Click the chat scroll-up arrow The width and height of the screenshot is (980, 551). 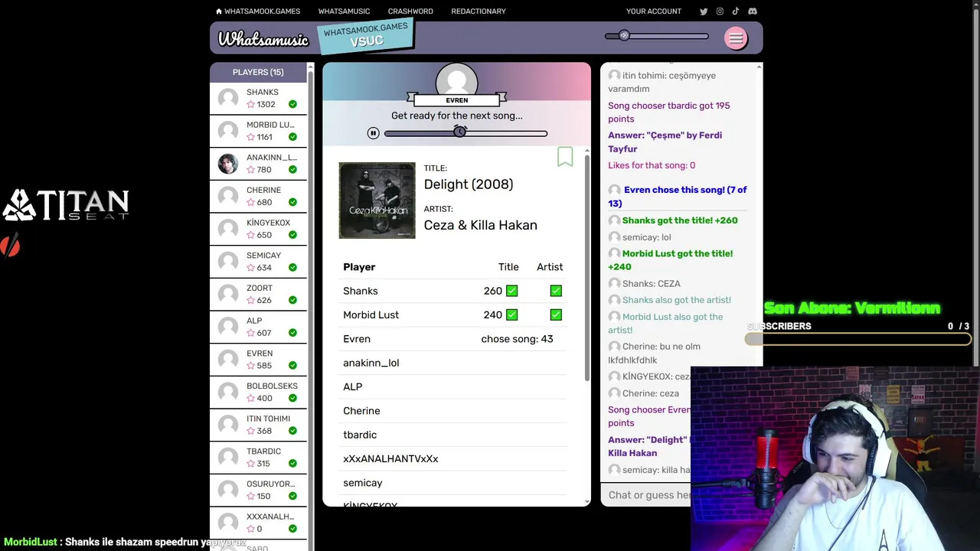click(x=759, y=67)
